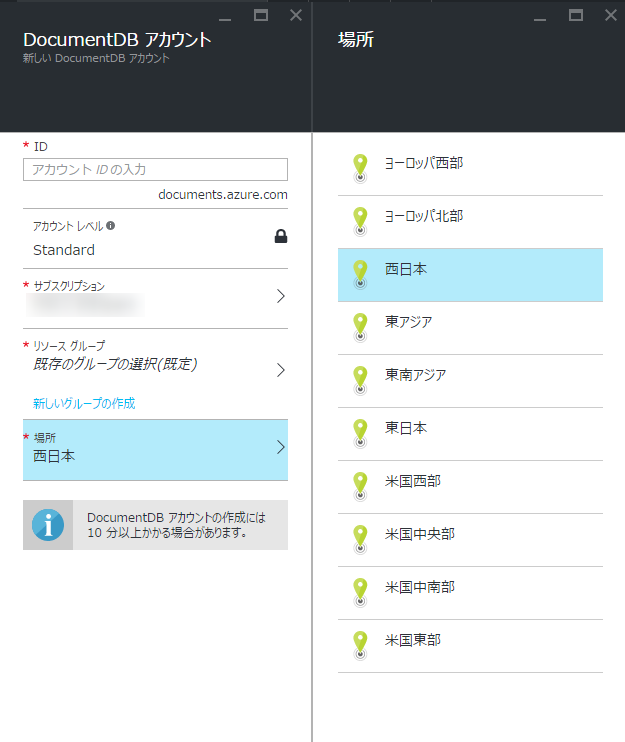Click the pin icon beside 米国西部
The height and width of the screenshot is (742, 625).
360,486
